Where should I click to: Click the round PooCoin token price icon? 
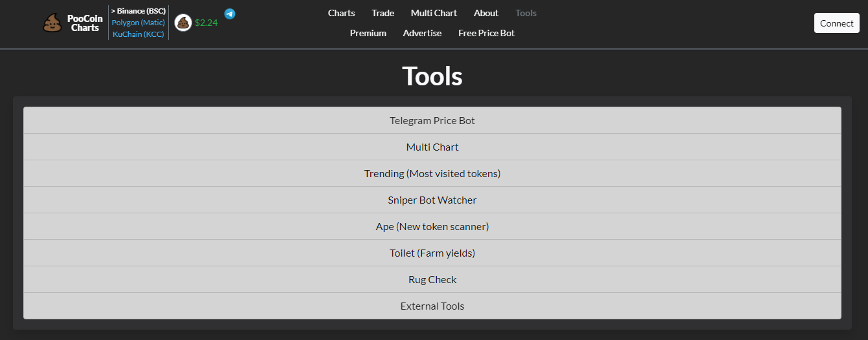point(183,23)
